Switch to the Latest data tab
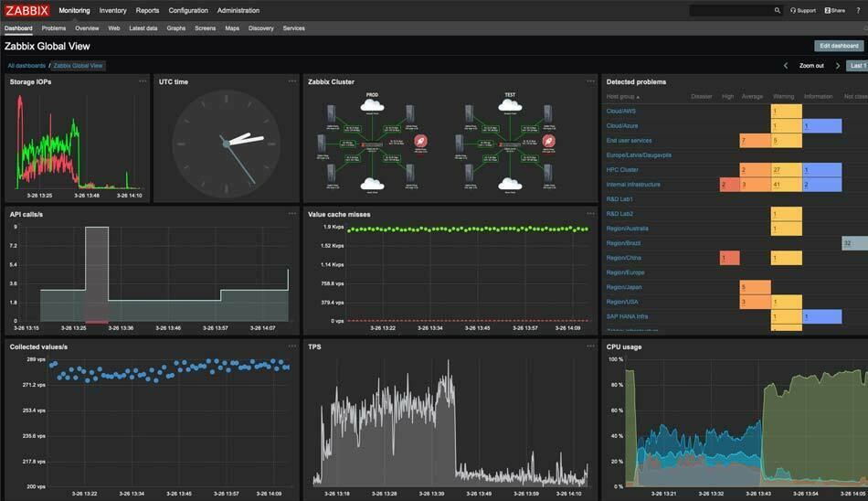This screenshot has height=501, width=868. (x=143, y=28)
